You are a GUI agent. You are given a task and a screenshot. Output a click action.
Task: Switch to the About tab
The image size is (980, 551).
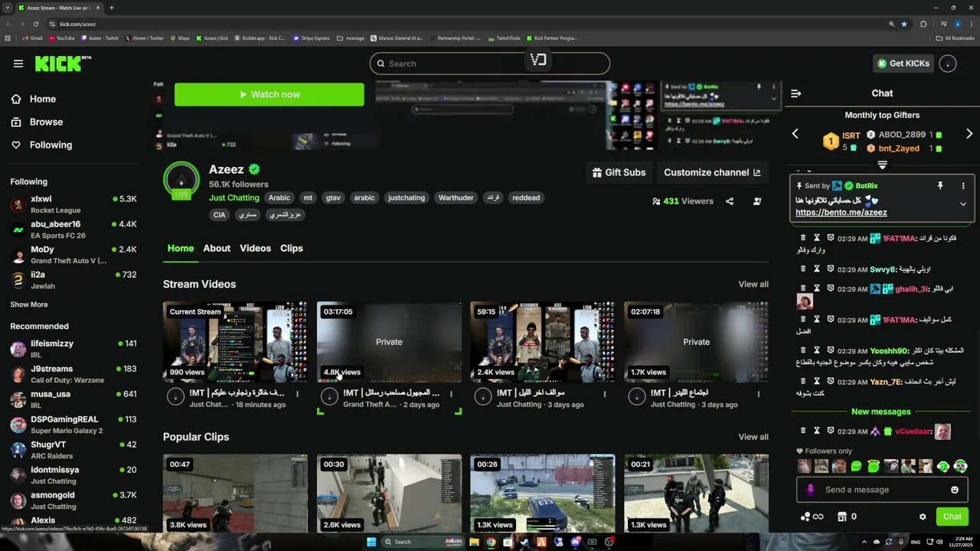(x=217, y=248)
